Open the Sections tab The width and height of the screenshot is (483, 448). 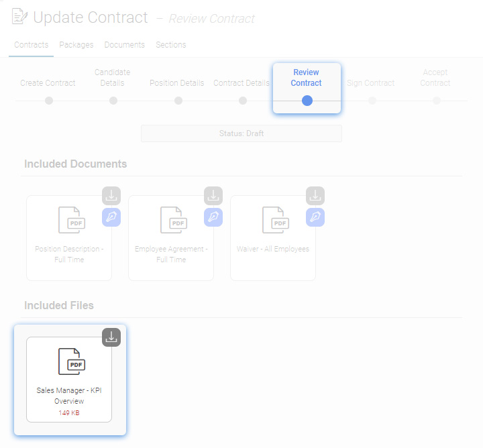pos(171,45)
